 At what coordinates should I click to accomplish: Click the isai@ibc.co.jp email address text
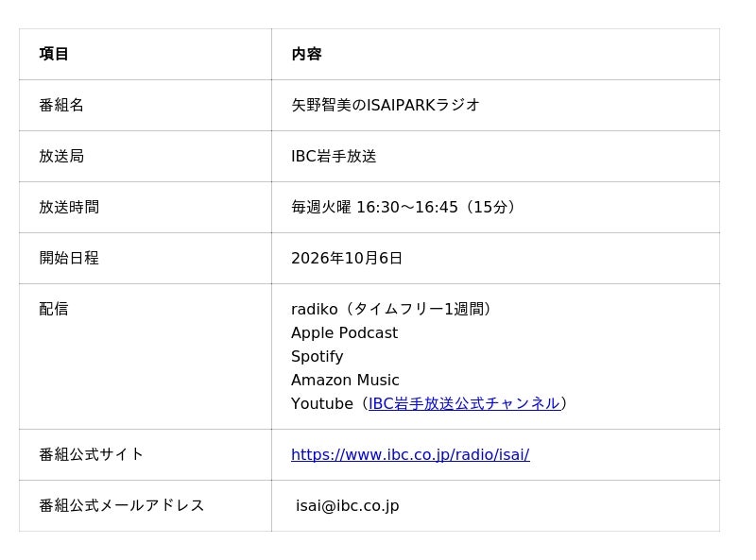[x=347, y=505]
